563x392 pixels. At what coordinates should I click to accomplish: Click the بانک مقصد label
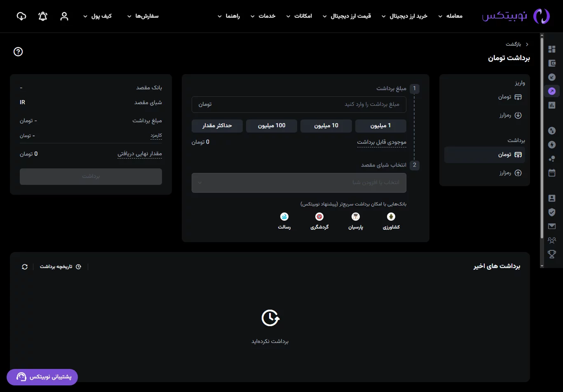pyautogui.click(x=149, y=88)
